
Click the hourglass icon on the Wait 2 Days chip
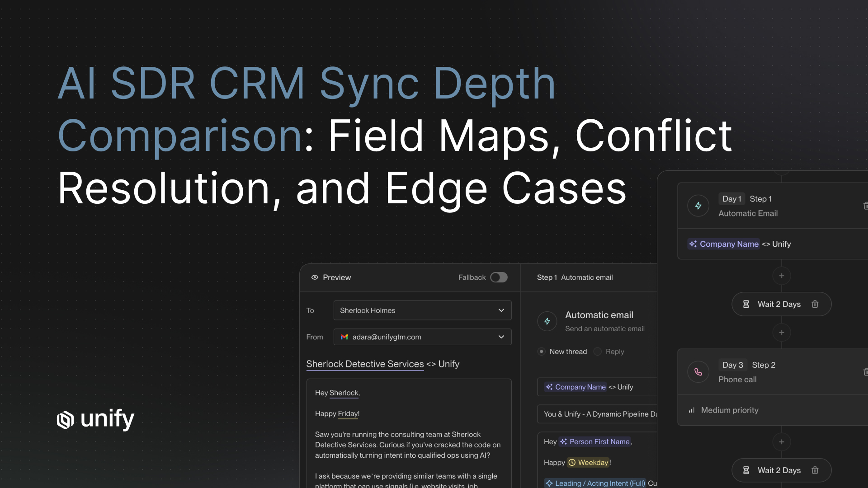click(x=746, y=304)
